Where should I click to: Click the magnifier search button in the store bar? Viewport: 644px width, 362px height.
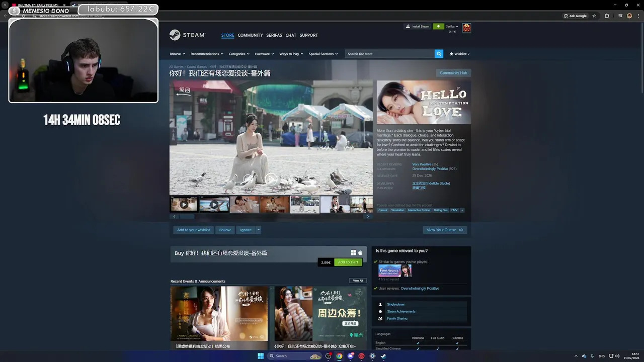point(439,54)
